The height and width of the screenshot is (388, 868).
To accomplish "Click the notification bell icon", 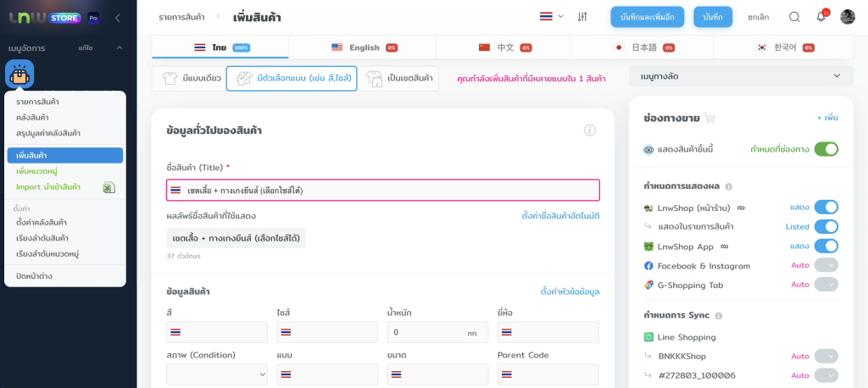I will (x=821, y=17).
